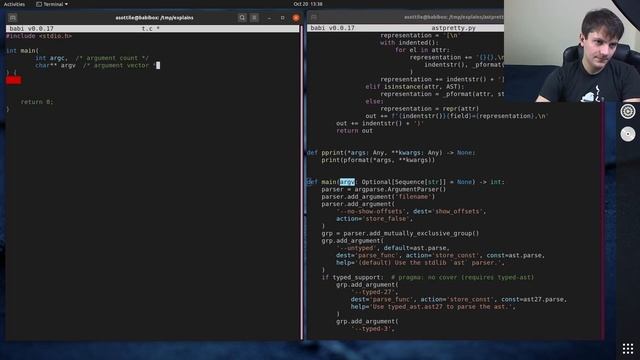Click 'char** argv' parameter in t.c

(x=55, y=66)
